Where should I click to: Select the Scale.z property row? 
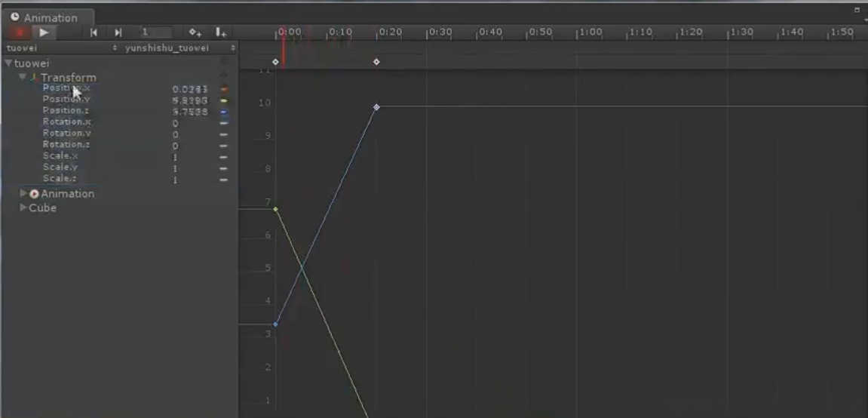(x=121, y=179)
